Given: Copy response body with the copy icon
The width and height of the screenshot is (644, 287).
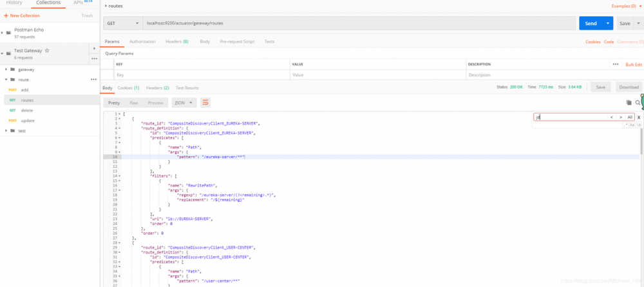Looking at the screenshot, I should click(629, 103).
